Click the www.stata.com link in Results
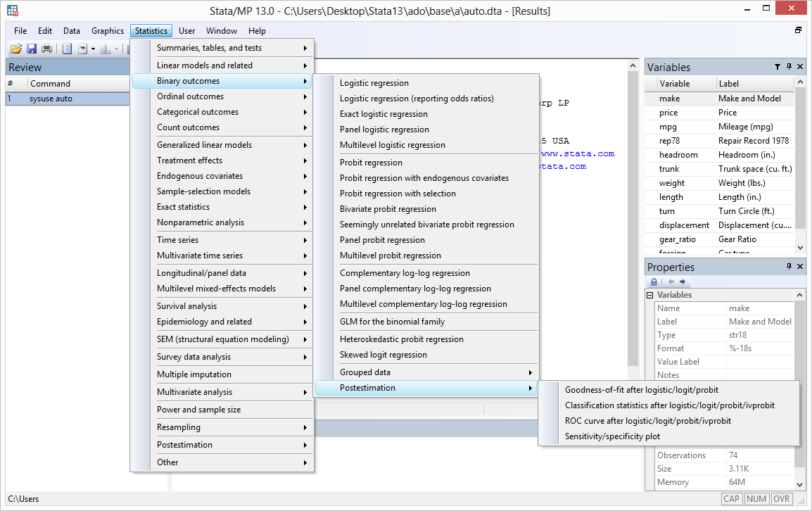This screenshot has height=511, width=812. pyautogui.click(x=578, y=154)
